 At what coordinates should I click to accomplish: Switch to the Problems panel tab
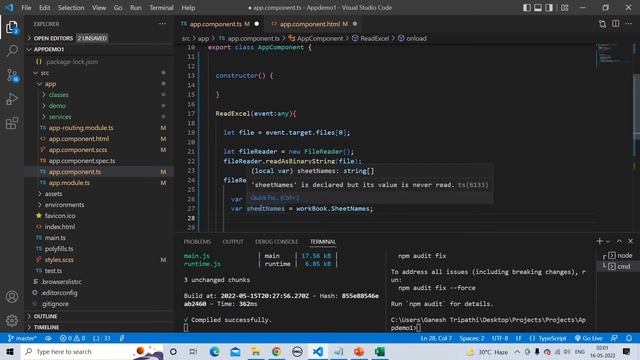coord(197,242)
